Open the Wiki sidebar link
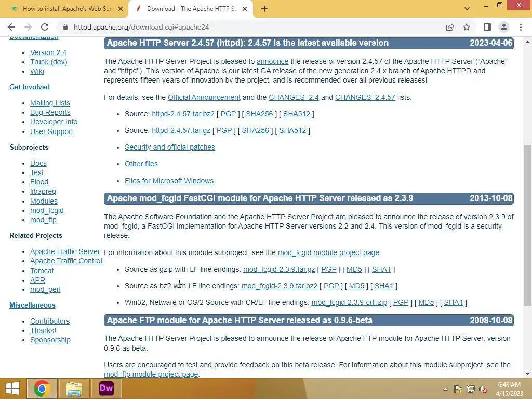Screen dimensions: 532x399 [37, 71]
